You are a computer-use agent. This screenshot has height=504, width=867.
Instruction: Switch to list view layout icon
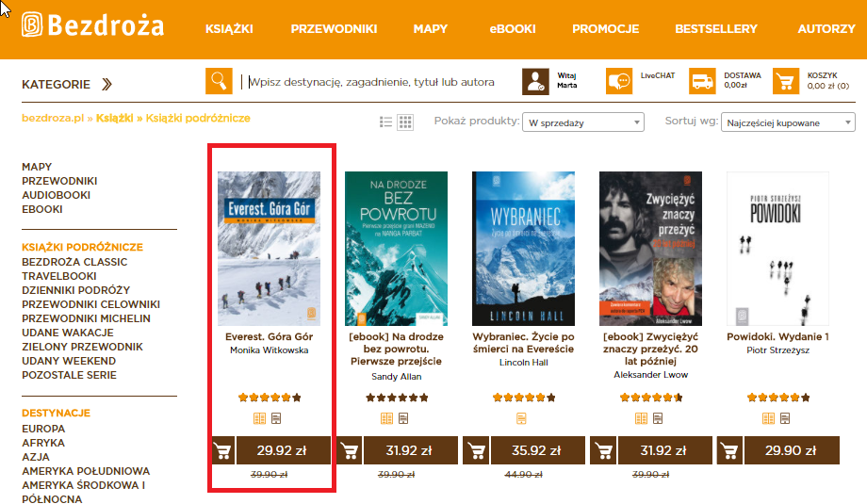pyautogui.click(x=386, y=122)
